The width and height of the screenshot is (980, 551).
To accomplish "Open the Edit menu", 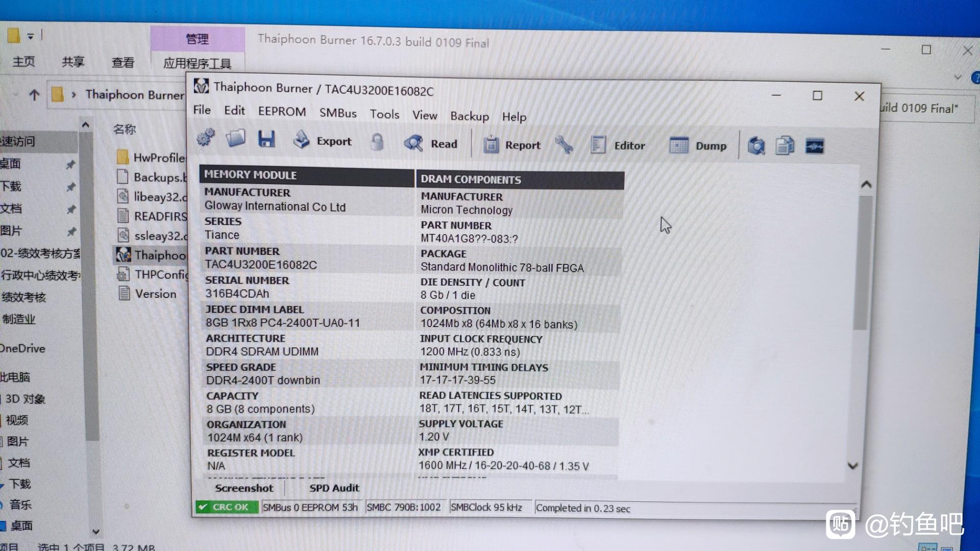I will click(234, 111).
